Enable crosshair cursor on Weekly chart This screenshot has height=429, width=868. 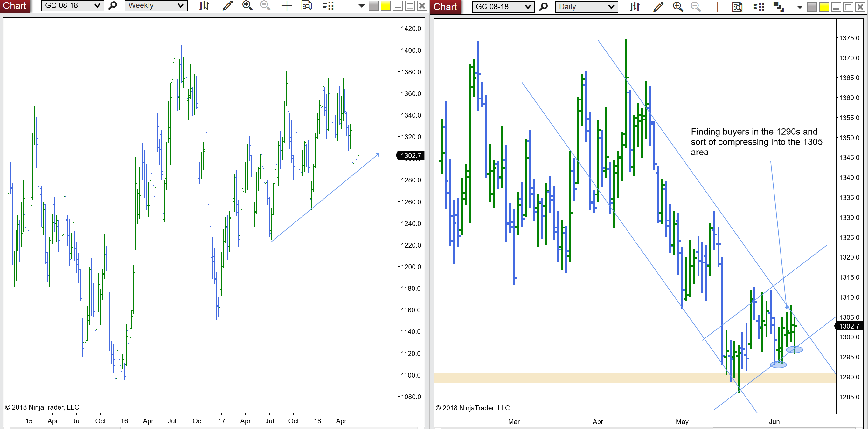[287, 6]
